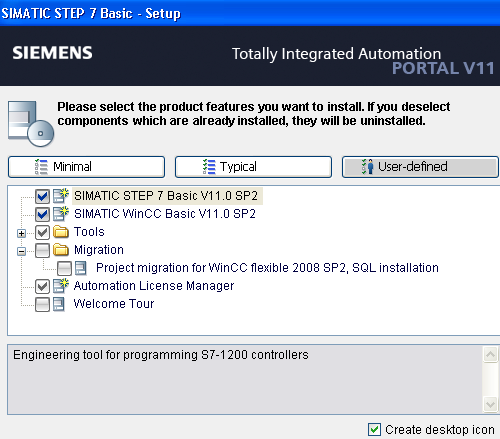Toggle the Create desktop icon checkbox
Viewport: 500px width, 439px height.
click(374, 429)
